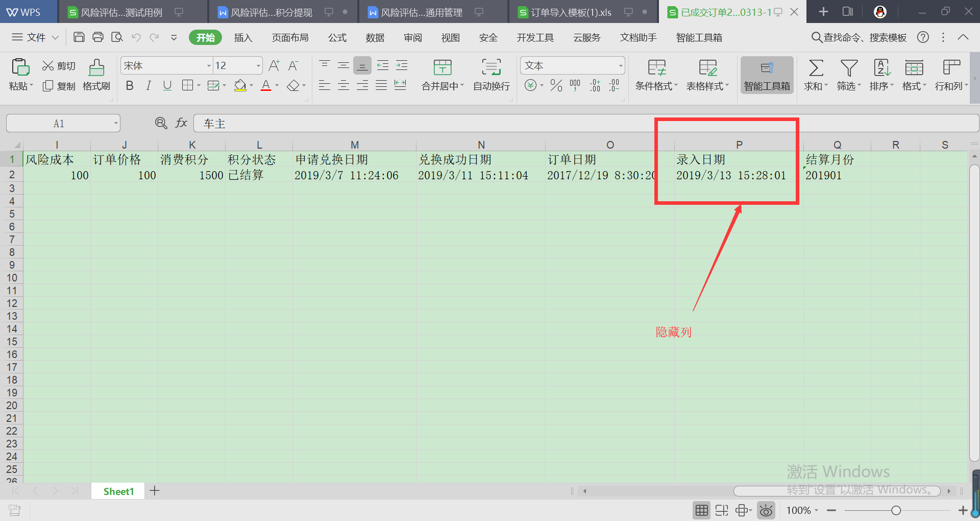Activate the Format Painter 格式刷
The width and height of the screenshot is (980, 521).
tap(96, 75)
